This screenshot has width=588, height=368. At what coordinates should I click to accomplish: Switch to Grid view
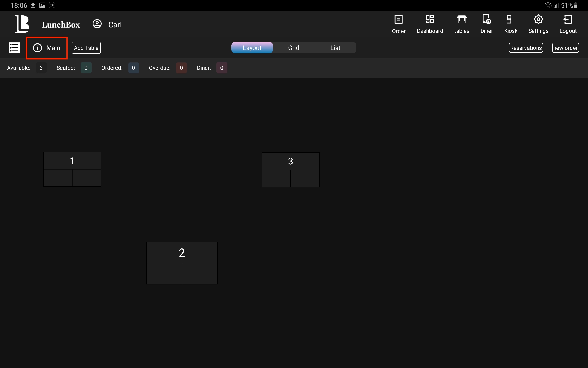(294, 48)
